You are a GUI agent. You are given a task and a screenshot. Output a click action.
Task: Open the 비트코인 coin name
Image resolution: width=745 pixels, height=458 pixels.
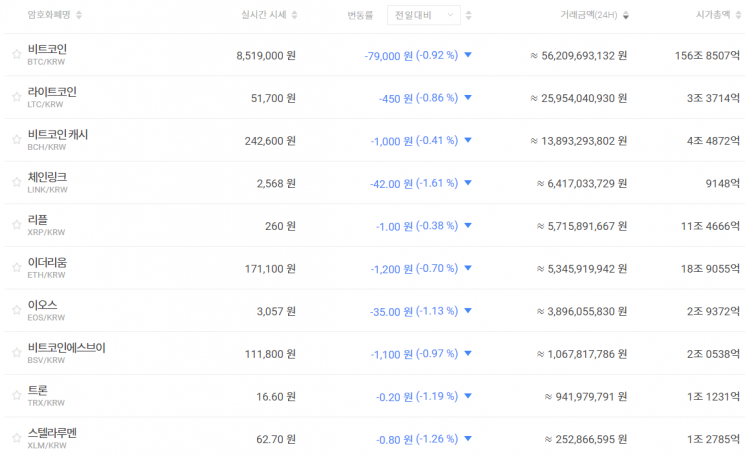[x=47, y=49]
